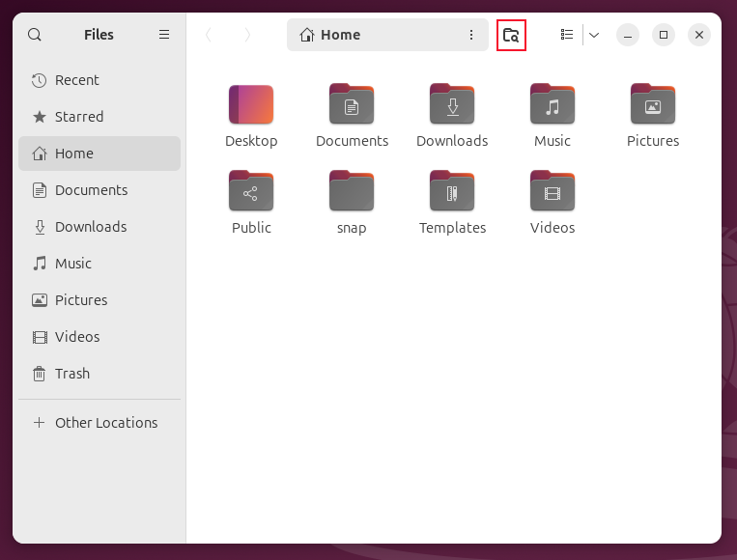This screenshot has height=560, width=737.
Task: Select the Pictures folder icon in grid
Action: click(x=653, y=104)
